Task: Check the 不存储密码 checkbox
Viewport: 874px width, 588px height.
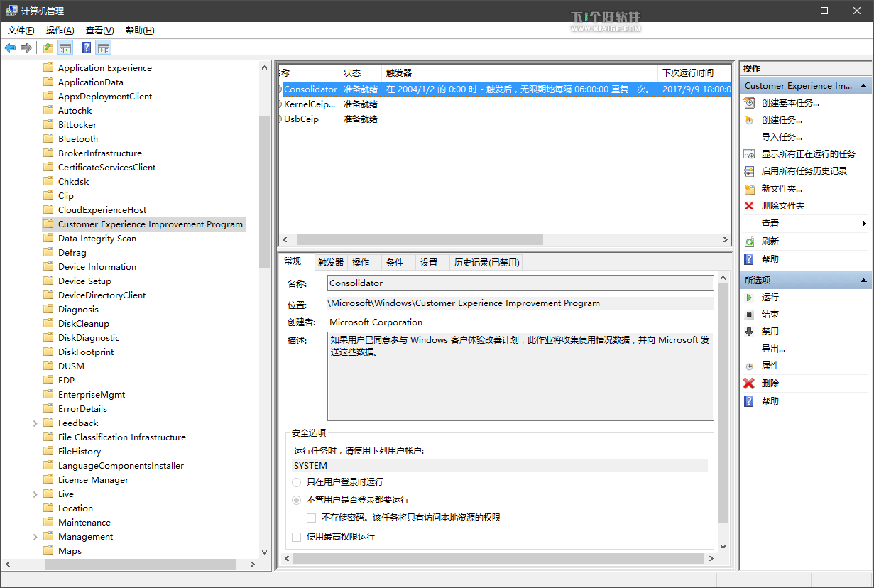Action: [x=311, y=517]
